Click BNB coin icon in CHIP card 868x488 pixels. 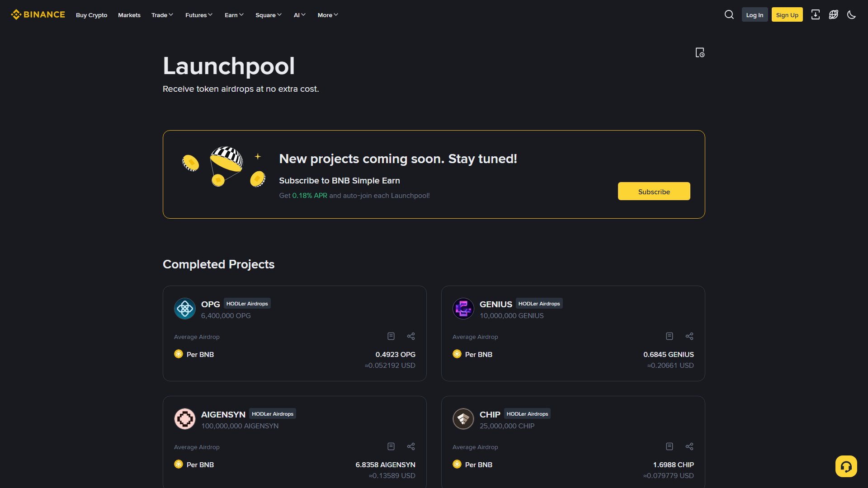coord(457,464)
